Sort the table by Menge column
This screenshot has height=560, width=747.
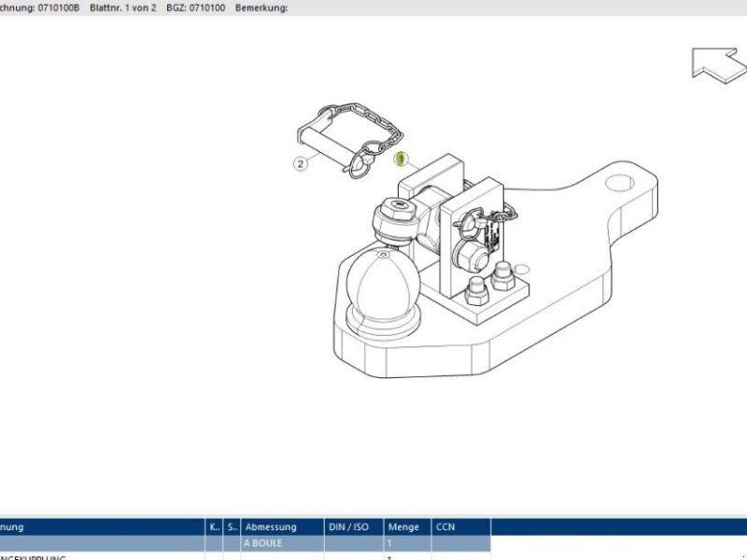point(405,527)
